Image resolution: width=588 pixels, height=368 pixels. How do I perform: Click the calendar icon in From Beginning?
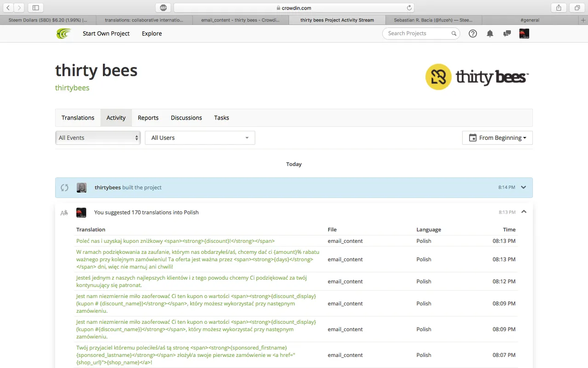(x=472, y=138)
